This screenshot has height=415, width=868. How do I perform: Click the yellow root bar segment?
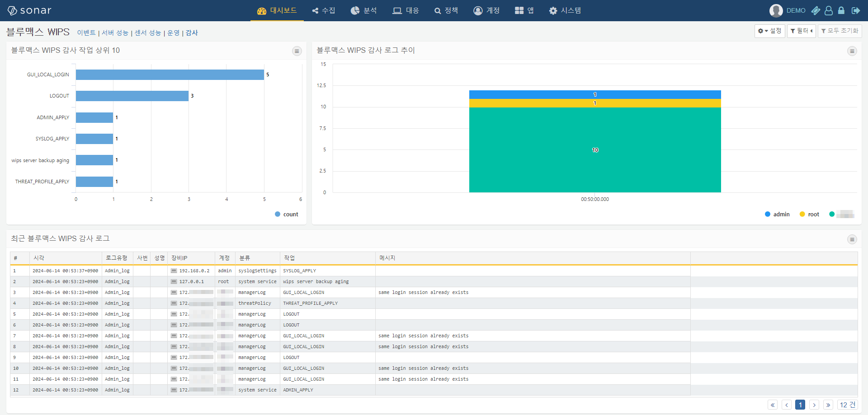coord(595,103)
